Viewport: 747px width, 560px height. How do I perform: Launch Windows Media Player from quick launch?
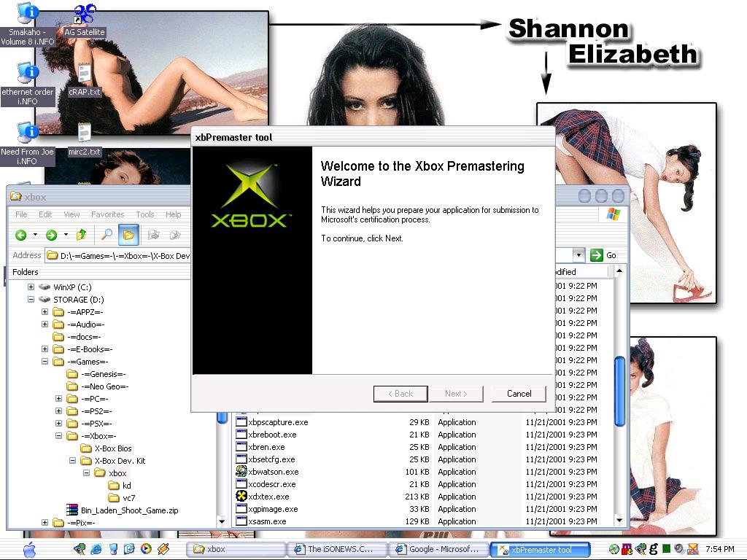click(146, 549)
